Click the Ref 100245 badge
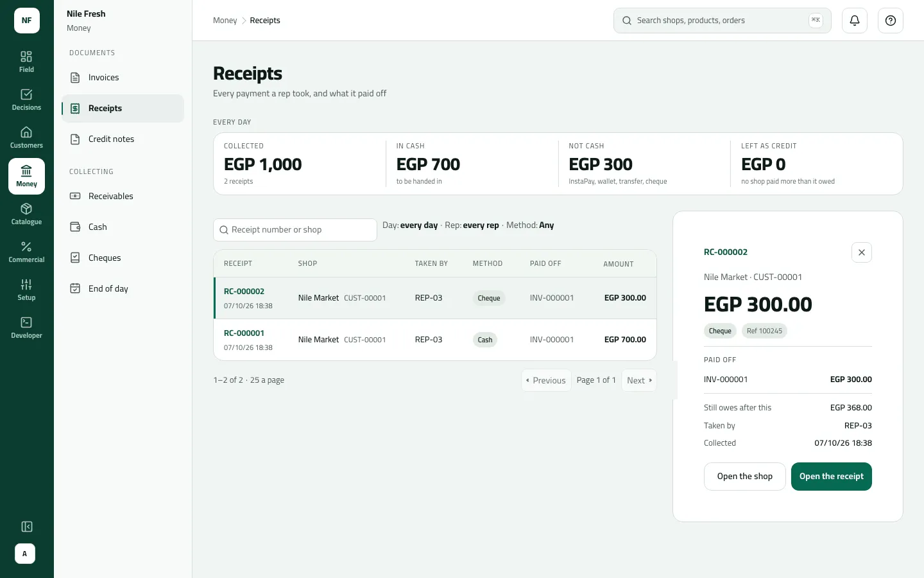This screenshot has width=924, height=578. [x=764, y=331]
